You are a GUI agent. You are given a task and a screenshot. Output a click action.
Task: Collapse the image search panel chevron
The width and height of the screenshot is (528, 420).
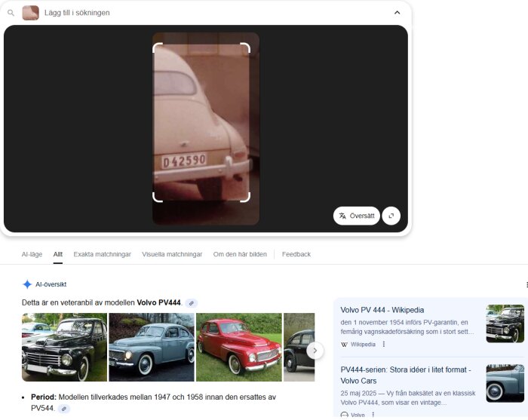[397, 13]
